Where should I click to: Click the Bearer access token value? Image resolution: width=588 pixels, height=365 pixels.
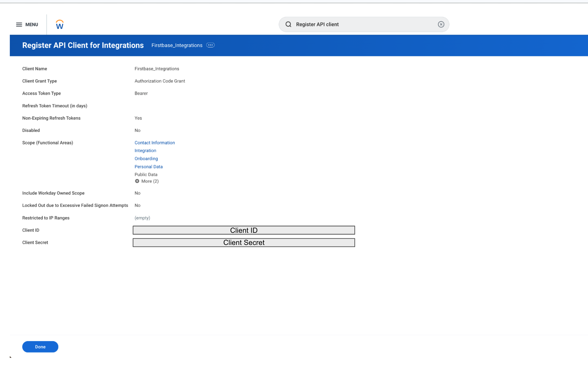click(x=141, y=93)
